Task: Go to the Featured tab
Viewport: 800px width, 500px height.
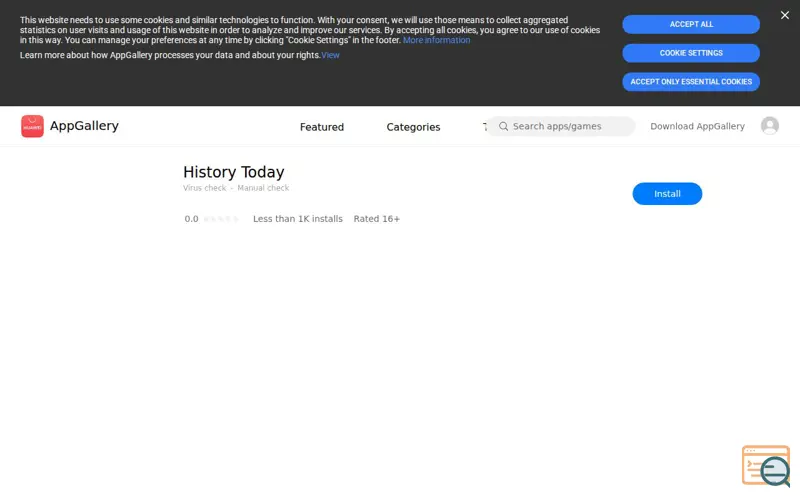Action: (322, 127)
